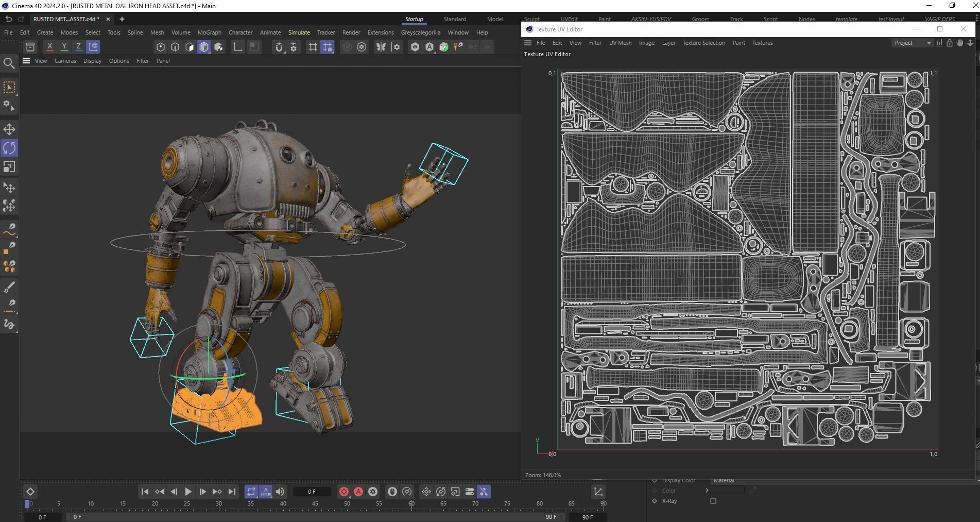Open viewport Display menu

(92, 61)
